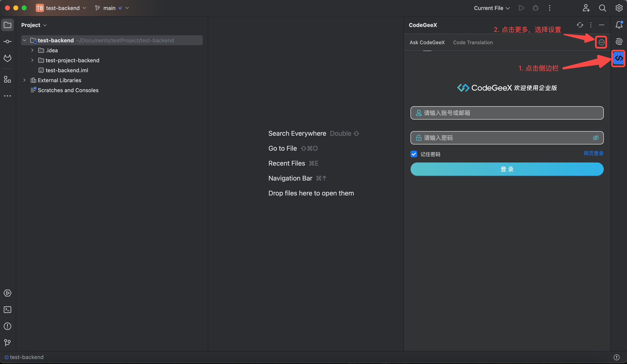Open the AI Assistant spiral icon

[x=619, y=41]
